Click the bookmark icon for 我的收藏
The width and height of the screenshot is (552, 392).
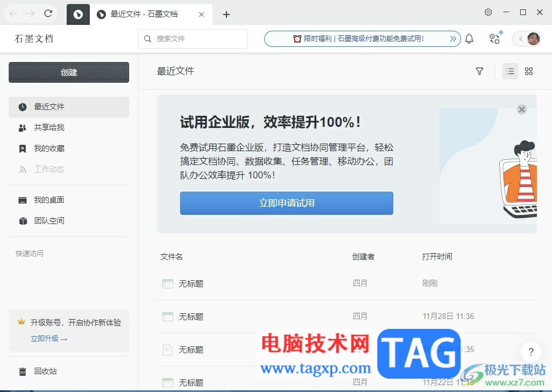pyautogui.click(x=23, y=149)
